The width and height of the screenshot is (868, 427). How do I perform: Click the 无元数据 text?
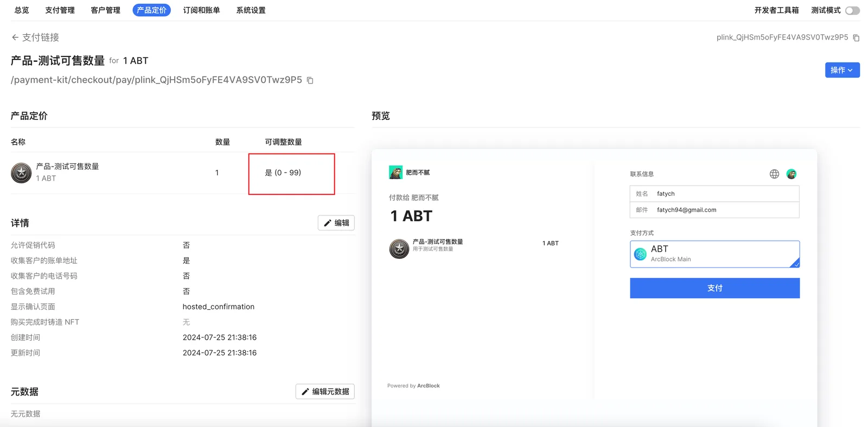pos(25,414)
